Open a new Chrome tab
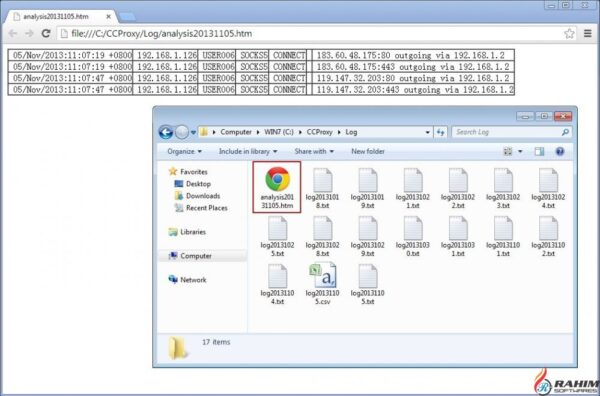This screenshot has width=600, height=396. point(127,16)
